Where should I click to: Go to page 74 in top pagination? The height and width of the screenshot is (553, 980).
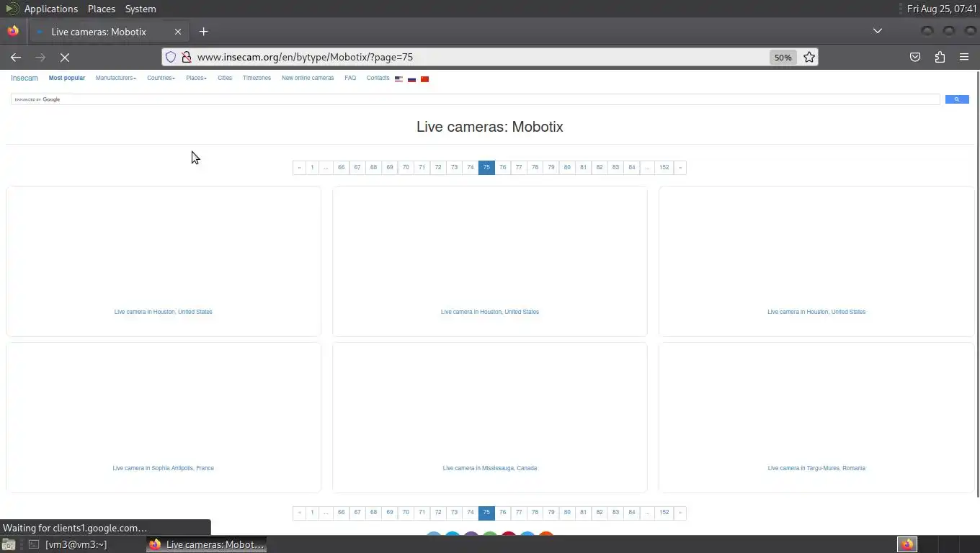[471, 168]
